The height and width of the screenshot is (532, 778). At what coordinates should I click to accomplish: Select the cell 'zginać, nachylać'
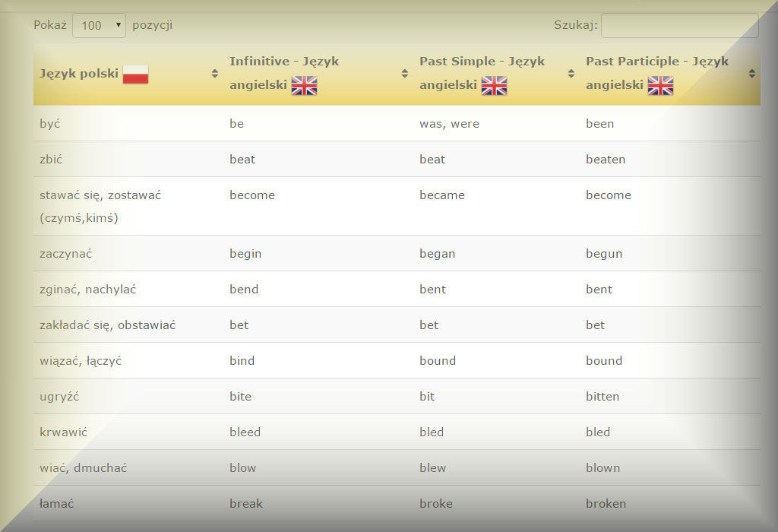pos(128,290)
